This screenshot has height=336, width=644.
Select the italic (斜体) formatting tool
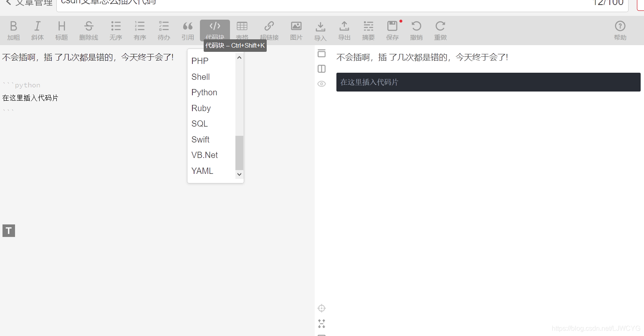pos(38,30)
